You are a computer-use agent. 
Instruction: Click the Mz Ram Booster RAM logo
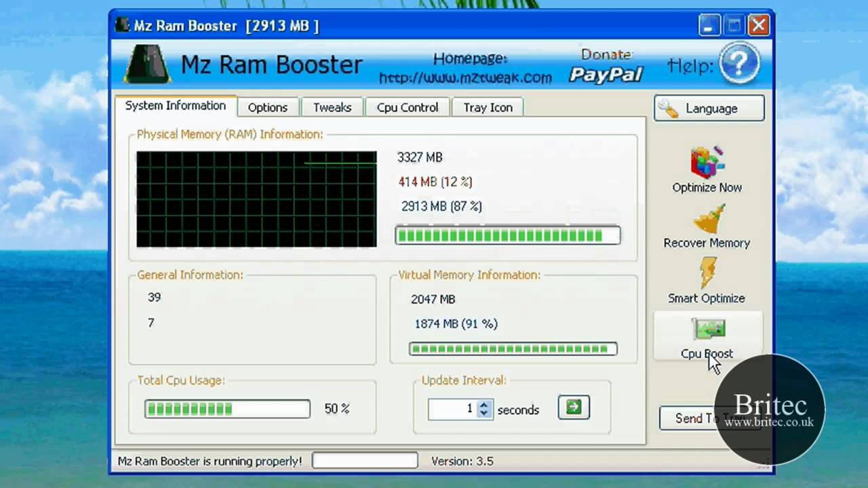click(x=149, y=64)
